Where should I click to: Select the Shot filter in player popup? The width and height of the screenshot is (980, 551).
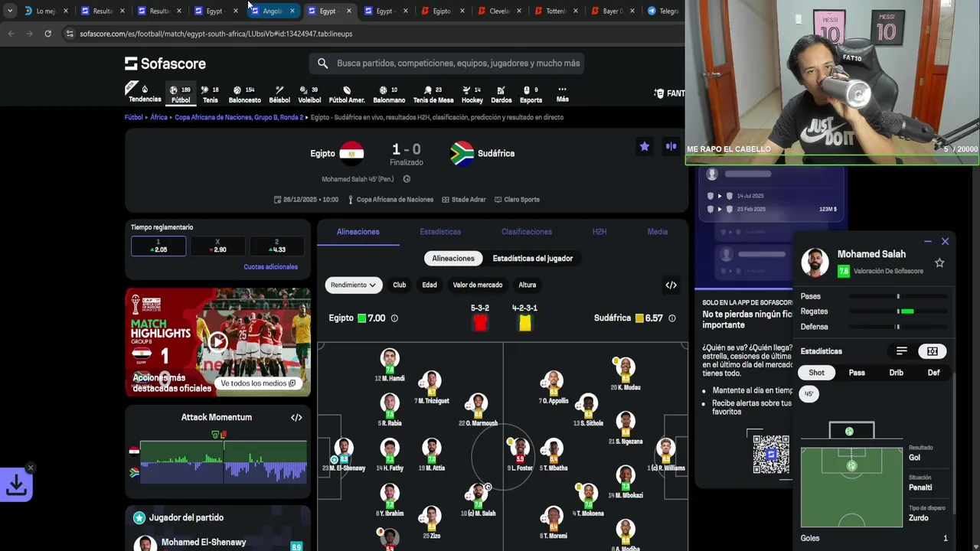pos(817,373)
